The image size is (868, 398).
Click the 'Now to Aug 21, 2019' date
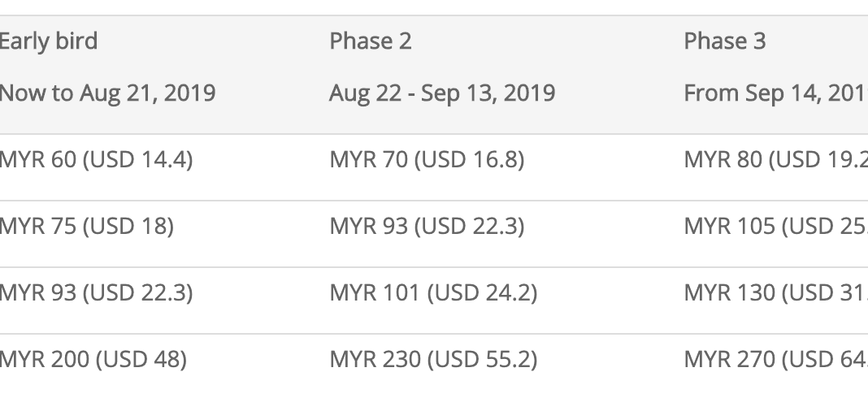[x=107, y=93]
